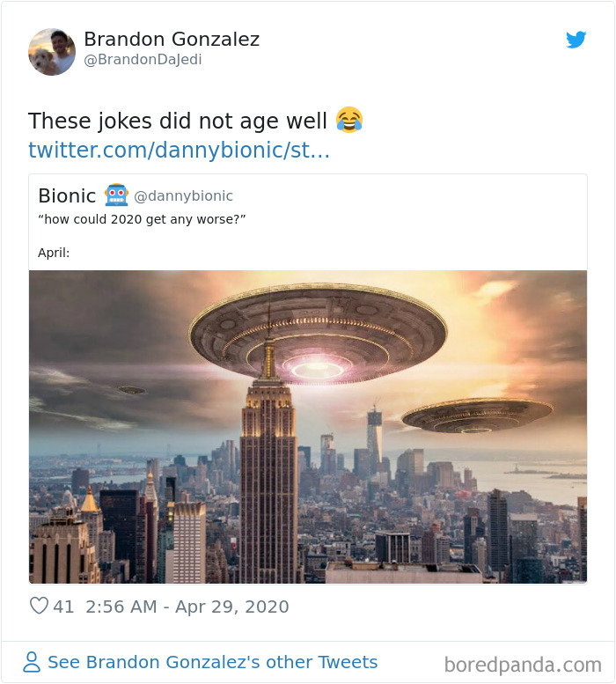See Brandon Gonzalez's other Tweets
The height and width of the screenshot is (684, 616).
(212, 662)
